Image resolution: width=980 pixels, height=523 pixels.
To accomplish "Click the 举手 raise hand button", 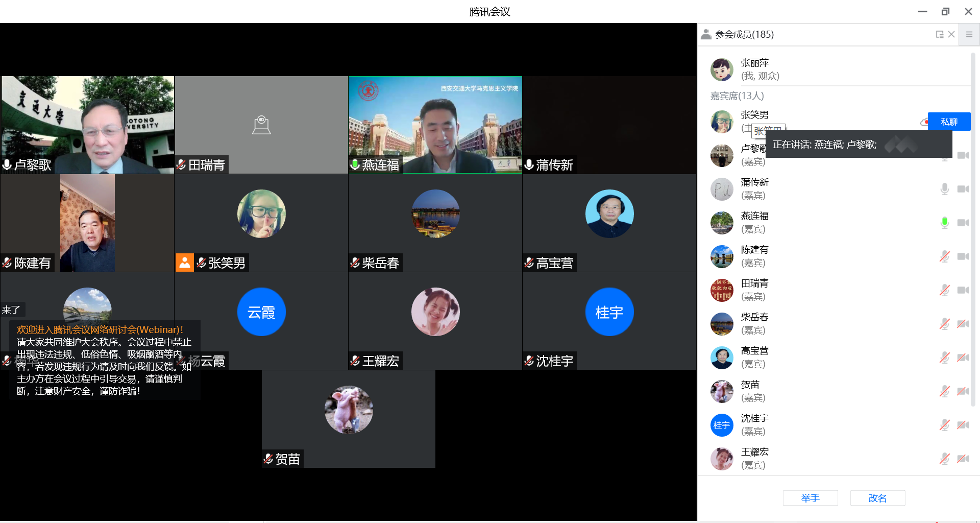I will point(810,498).
